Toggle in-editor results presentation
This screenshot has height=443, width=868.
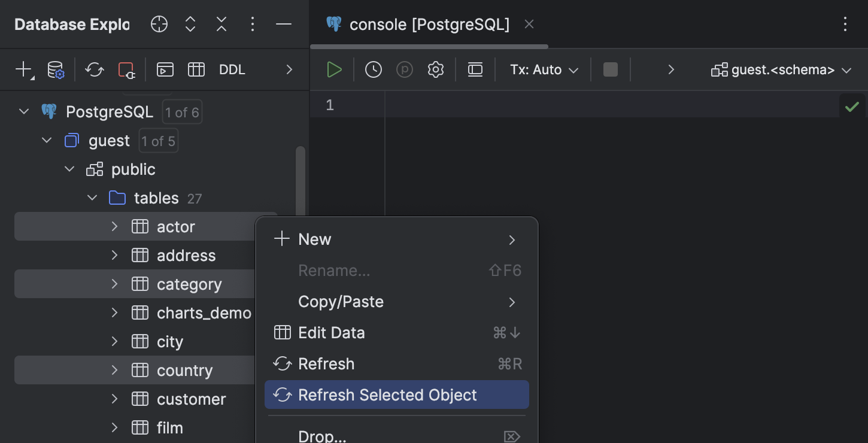click(x=475, y=69)
